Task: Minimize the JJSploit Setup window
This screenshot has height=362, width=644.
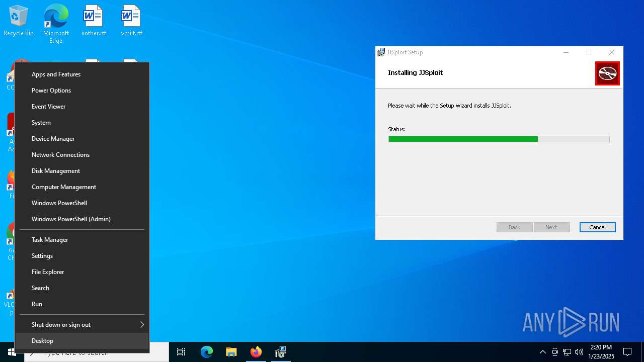Action: [x=566, y=52]
